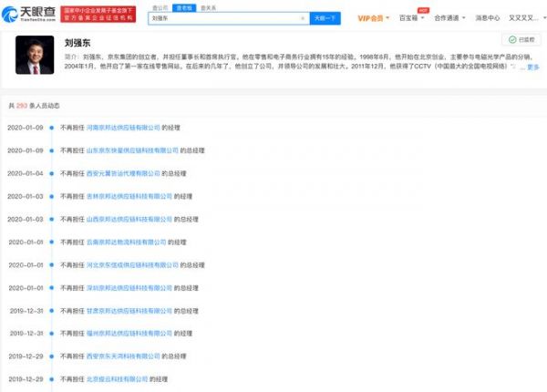Expand the 合作通道 dropdown
The height and width of the screenshot is (392, 547).
point(449,18)
